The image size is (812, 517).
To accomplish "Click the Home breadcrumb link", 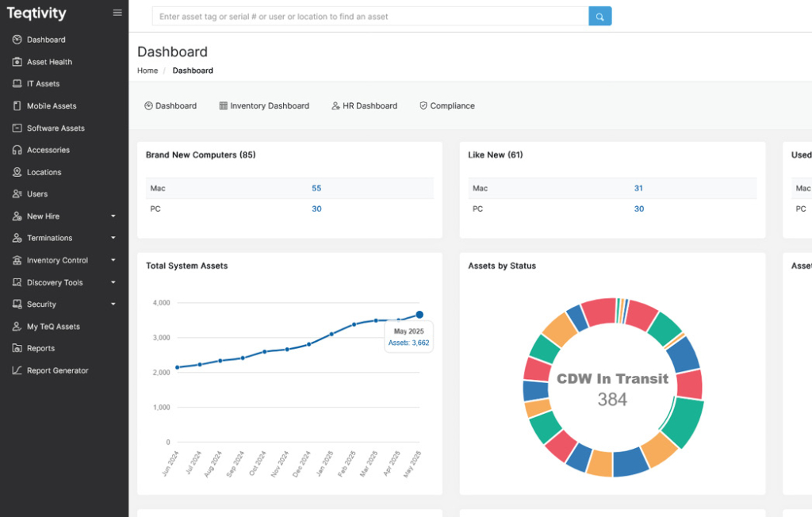I will [147, 71].
